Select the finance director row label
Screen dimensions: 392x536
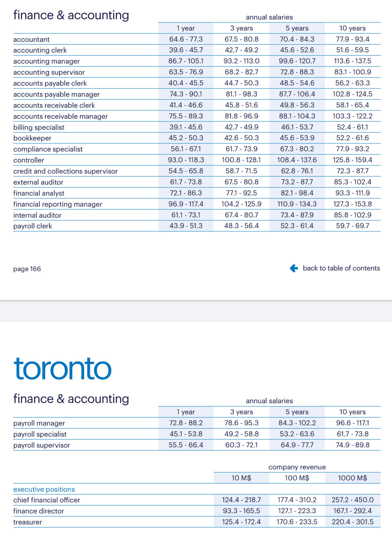(38, 511)
